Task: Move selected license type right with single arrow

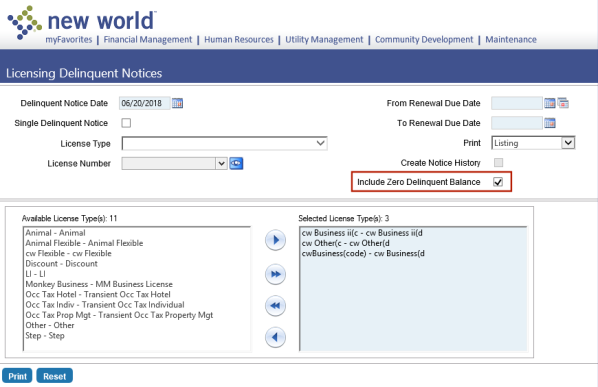Action: pos(275,240)
